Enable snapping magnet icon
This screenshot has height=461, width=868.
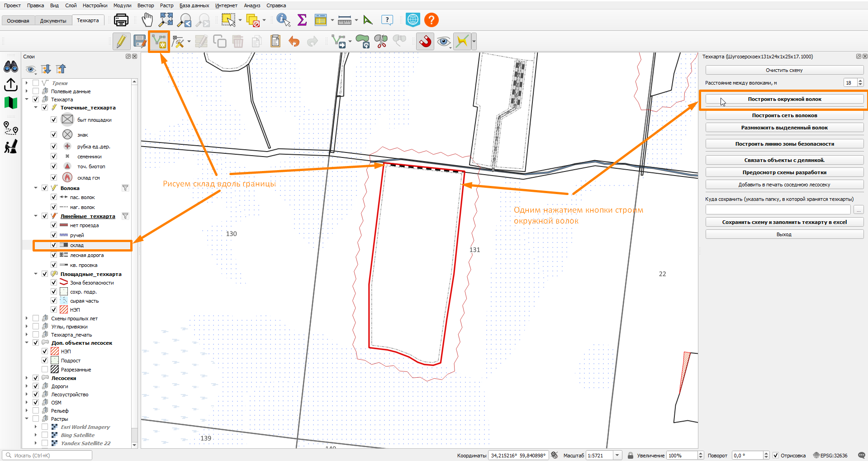tap(425, 42)
